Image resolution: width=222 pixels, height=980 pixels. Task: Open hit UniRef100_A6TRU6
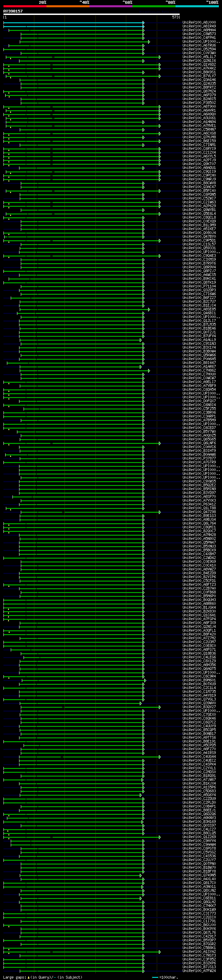199,45
